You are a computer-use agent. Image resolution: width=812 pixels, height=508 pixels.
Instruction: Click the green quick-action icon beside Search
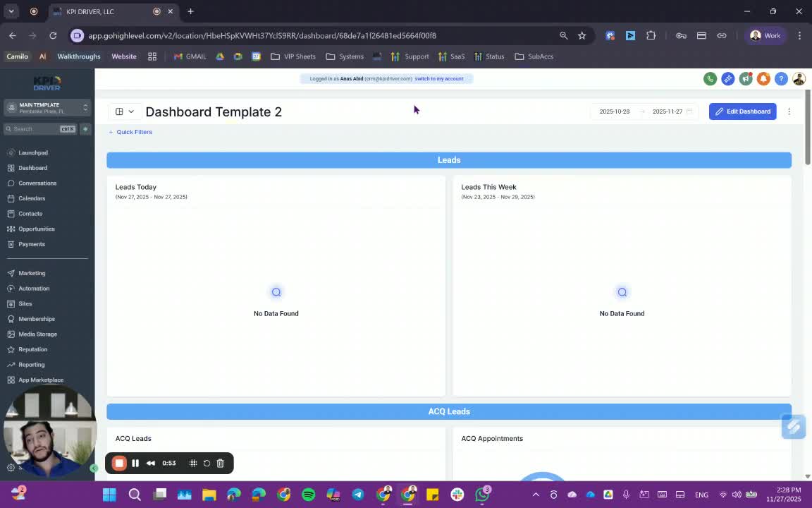(85, 129)
